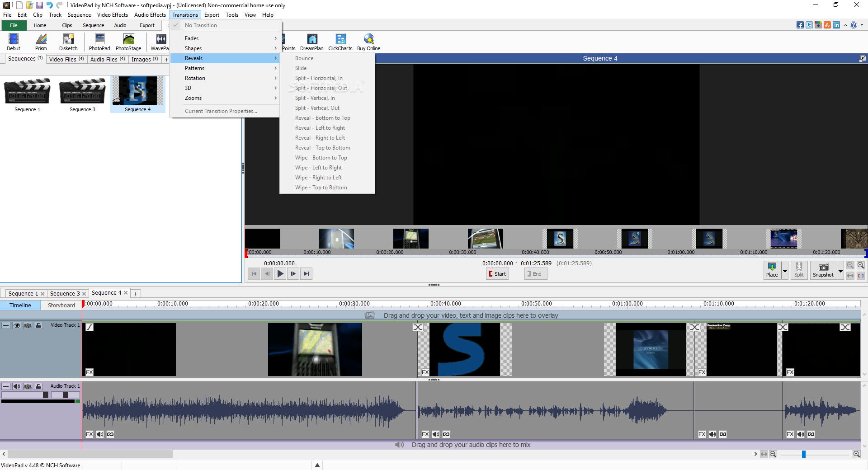The width and height of the screenshot is (868, 470).
Task: Choose Bounce transition
Action: [x=327, y=58]
